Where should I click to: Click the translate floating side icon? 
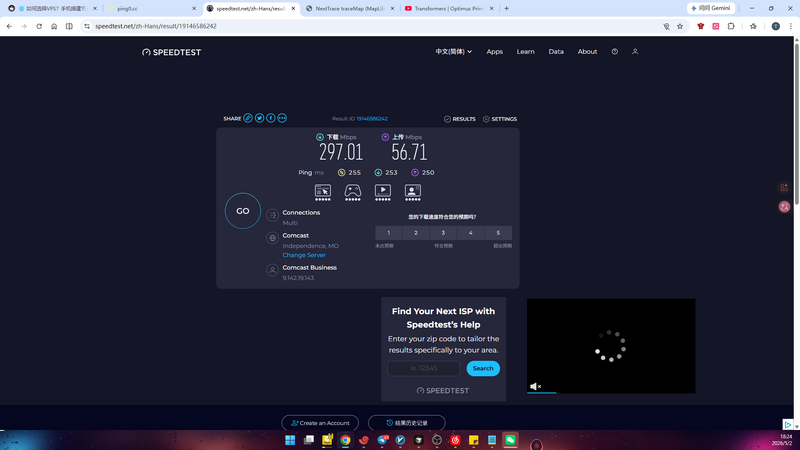tap(784, 207)
